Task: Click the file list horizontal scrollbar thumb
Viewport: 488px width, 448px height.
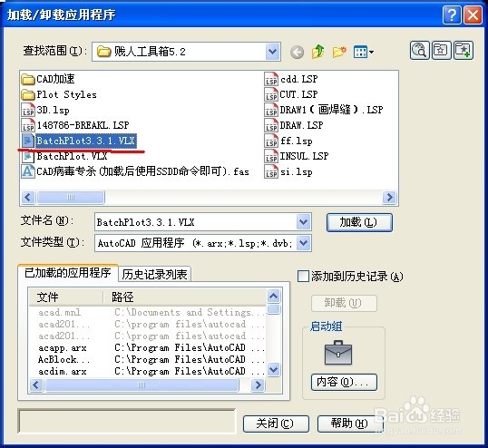Action: click(x=71, y=197)
